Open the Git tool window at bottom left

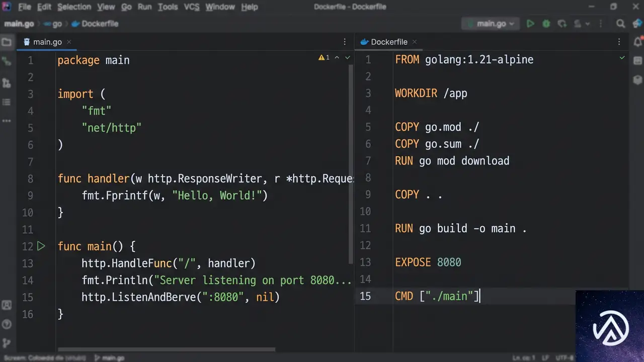click(x=7, y=343)
